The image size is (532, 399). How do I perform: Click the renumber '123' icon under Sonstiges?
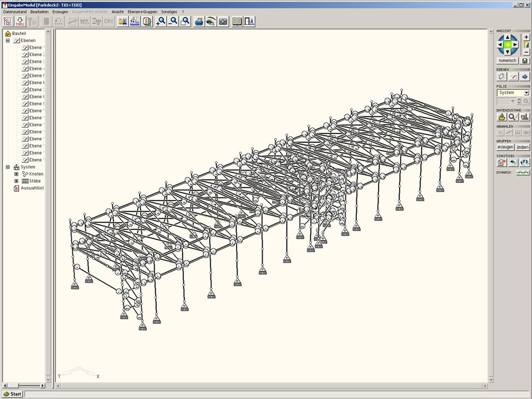pos(524,162)
